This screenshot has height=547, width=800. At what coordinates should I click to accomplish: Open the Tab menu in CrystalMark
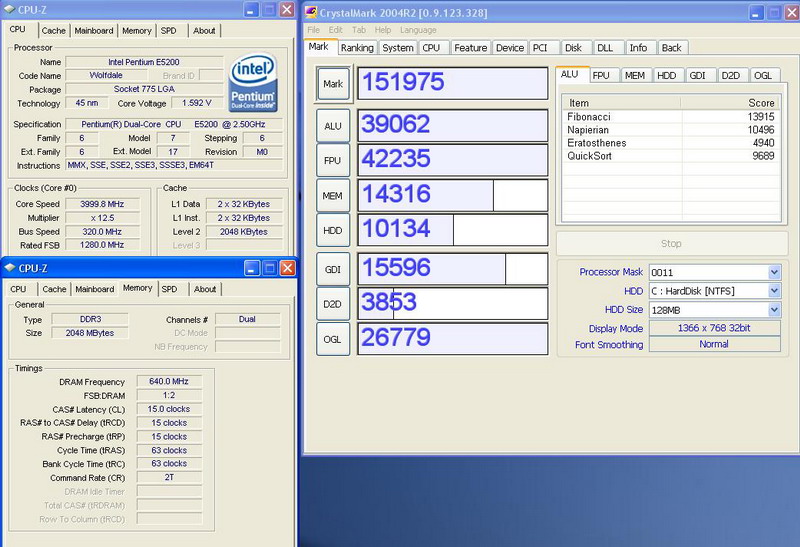[359, 30]
